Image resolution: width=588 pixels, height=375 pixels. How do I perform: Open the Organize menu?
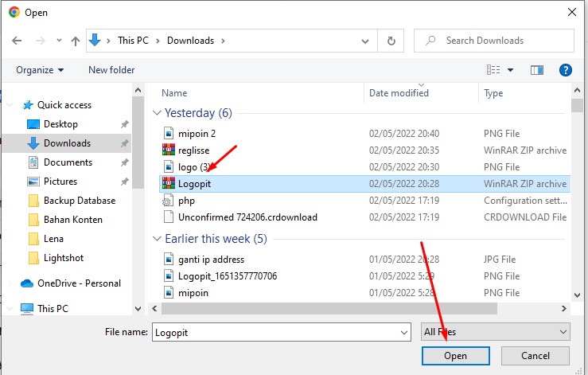[x=40, y=70]
